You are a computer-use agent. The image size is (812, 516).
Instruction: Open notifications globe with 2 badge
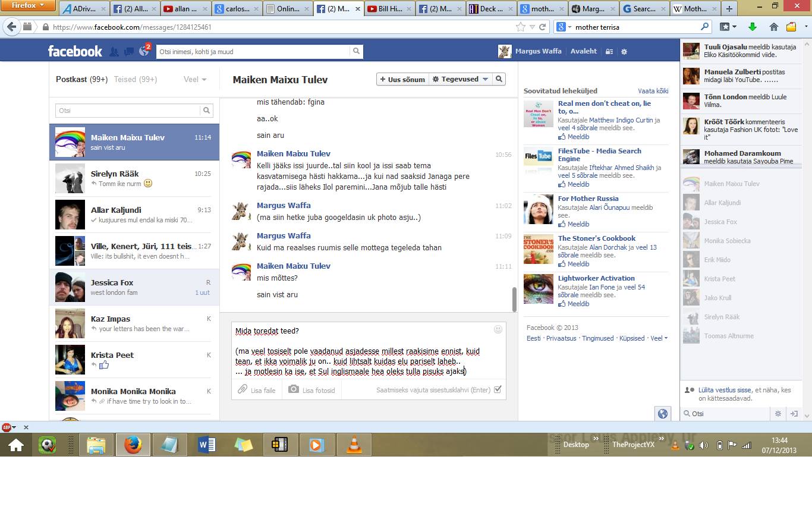(x=144, y=51)
